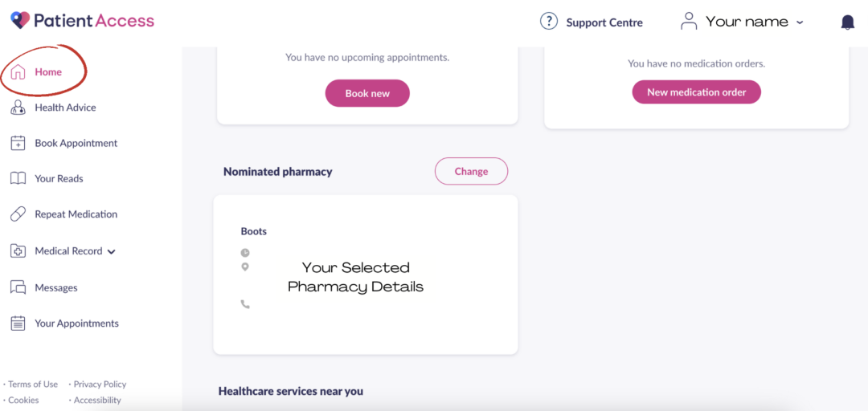Click the Health Advice doctor icon
Image resolution: width=868 pixels, height=411 pixels.
[18, 108]
